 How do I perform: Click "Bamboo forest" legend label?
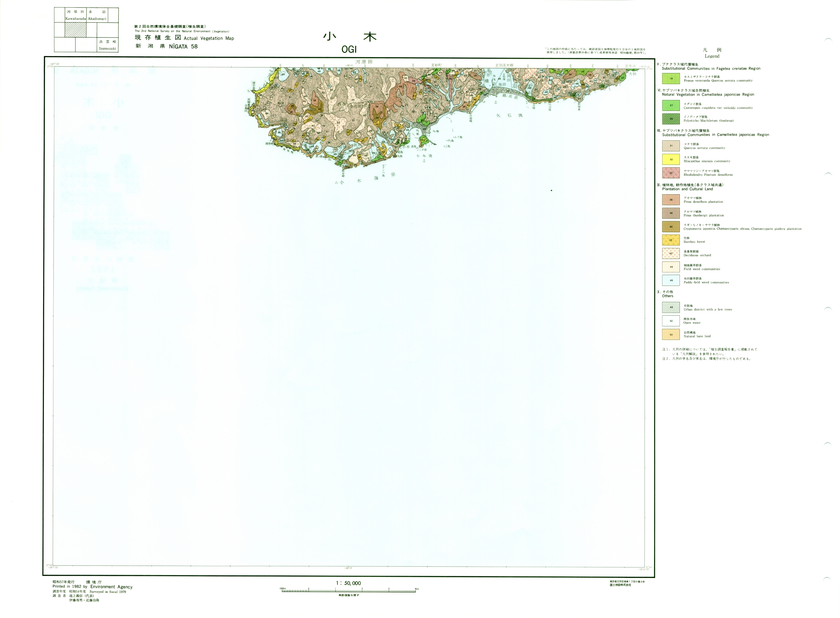click(x=694, y=242)
